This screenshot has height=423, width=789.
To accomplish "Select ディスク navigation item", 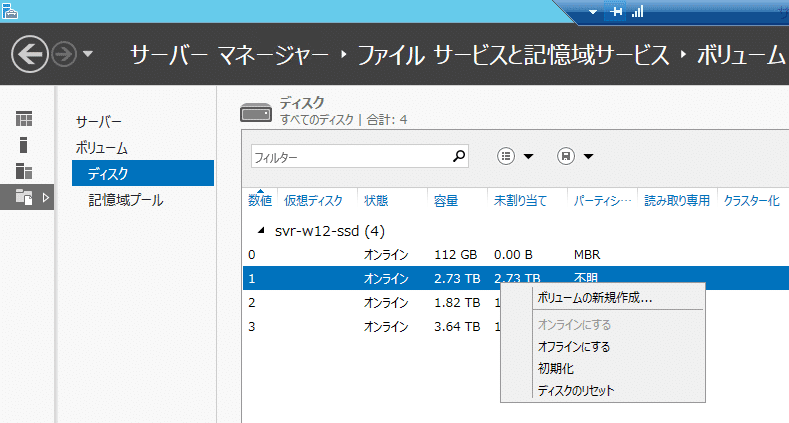I will 143,174.
